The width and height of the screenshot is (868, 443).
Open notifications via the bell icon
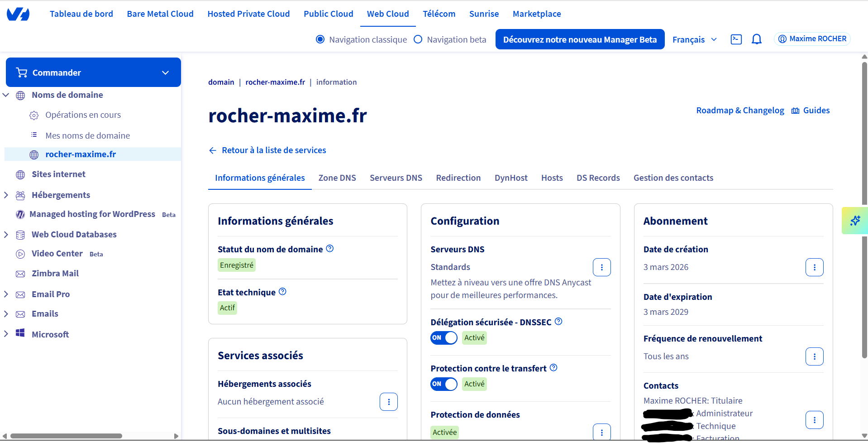757,39
